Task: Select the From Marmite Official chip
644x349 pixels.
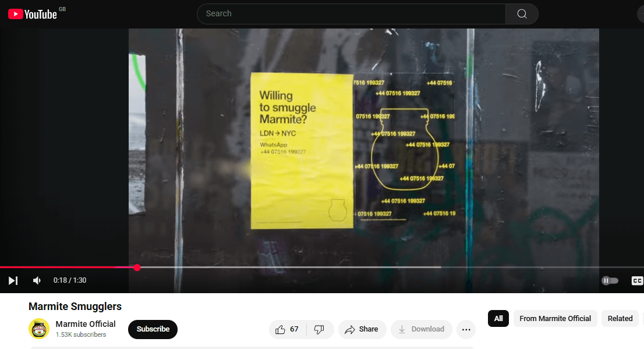Action: 555,319
